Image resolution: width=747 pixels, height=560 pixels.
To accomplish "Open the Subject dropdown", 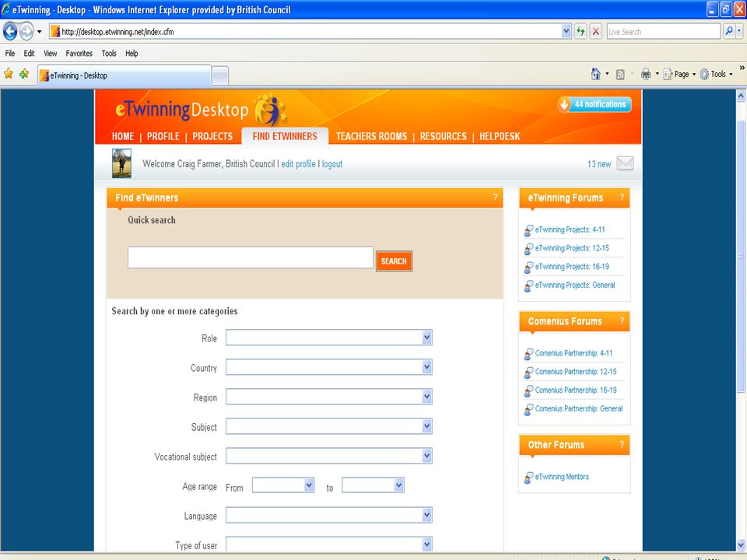I will (x=328, y=426).
